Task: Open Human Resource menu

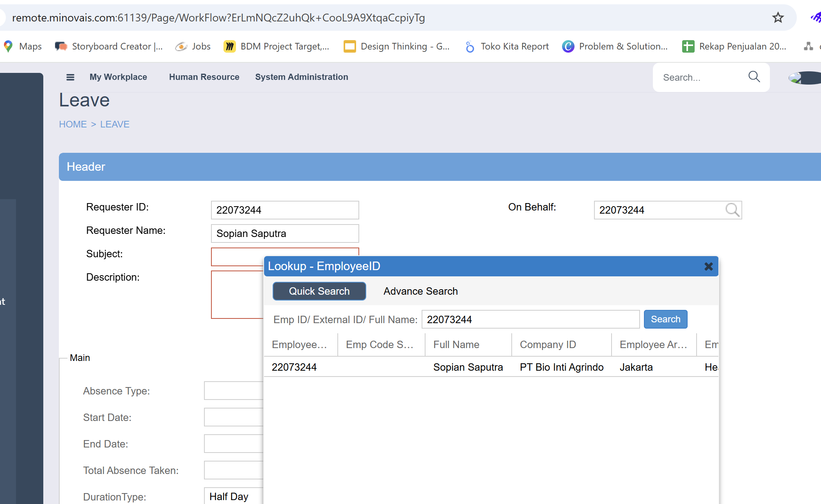Action: point(204,77)
